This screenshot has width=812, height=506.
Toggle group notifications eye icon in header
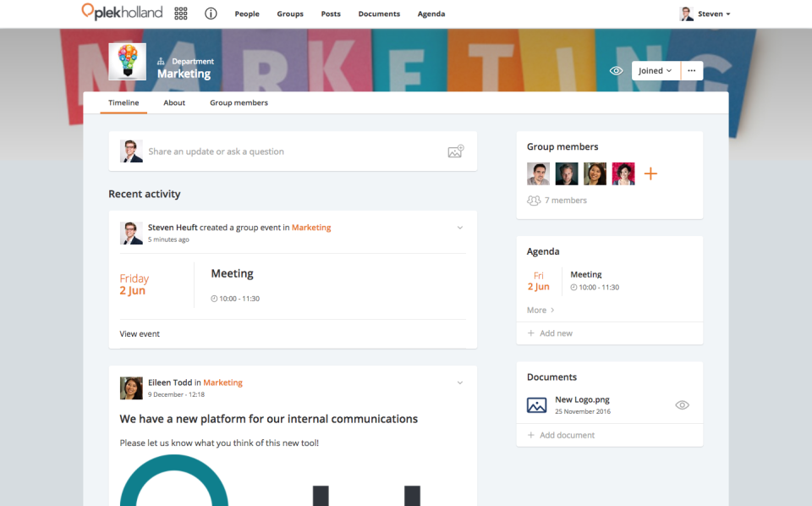(617, 70)
